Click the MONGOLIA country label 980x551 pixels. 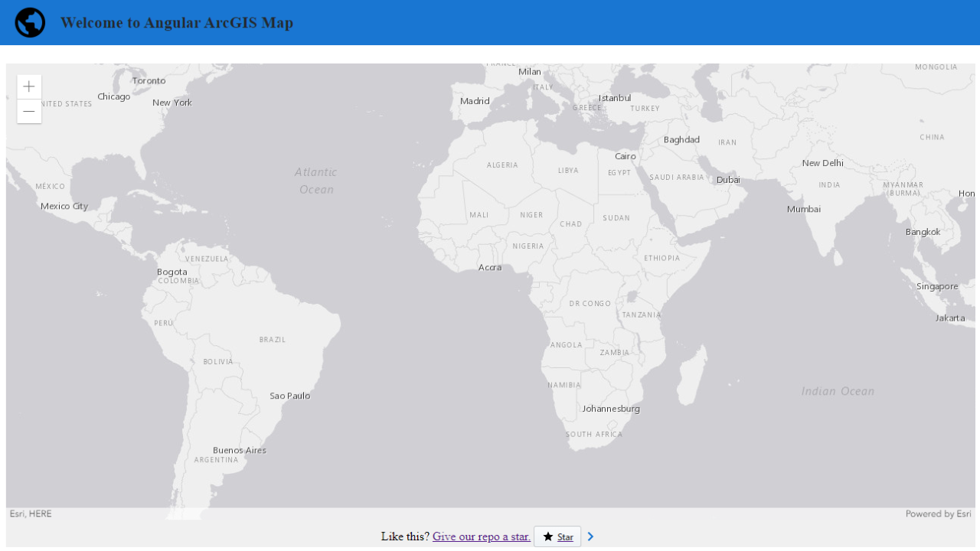click(x=936, y=67)
